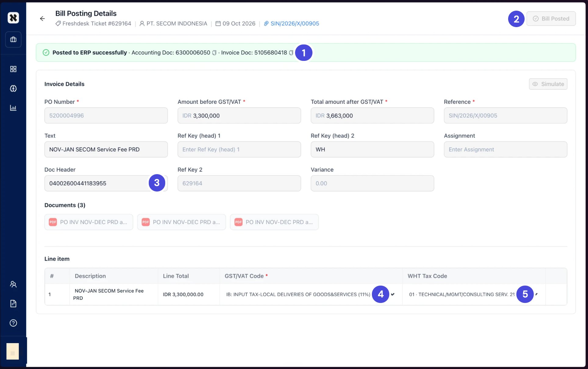Copy the Accounting Doc number 6300006050
The width and height of the screenshot is (588, 369).
214,53
